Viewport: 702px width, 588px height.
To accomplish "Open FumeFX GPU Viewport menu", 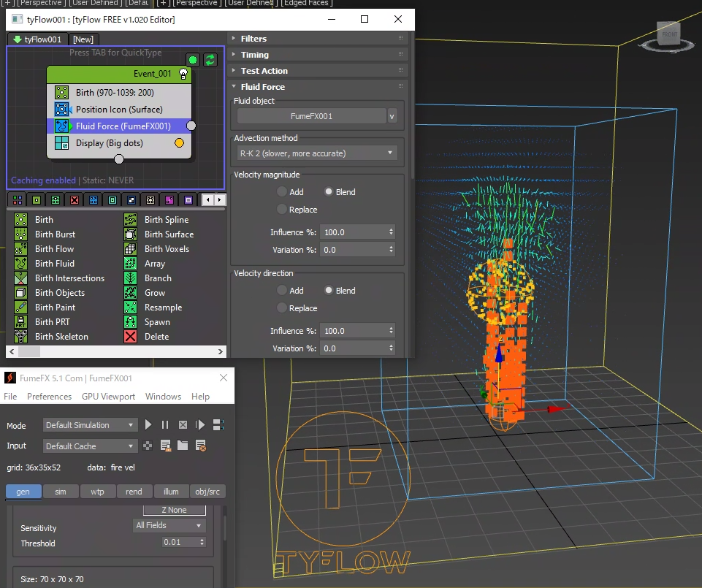I will click(x=108, y=397).
